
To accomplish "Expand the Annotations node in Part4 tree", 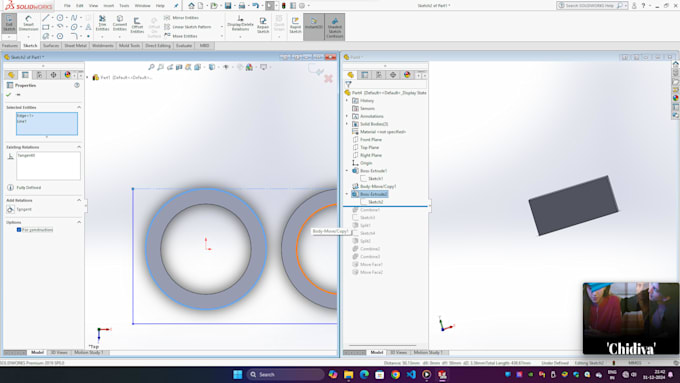I will click(347, 116).
